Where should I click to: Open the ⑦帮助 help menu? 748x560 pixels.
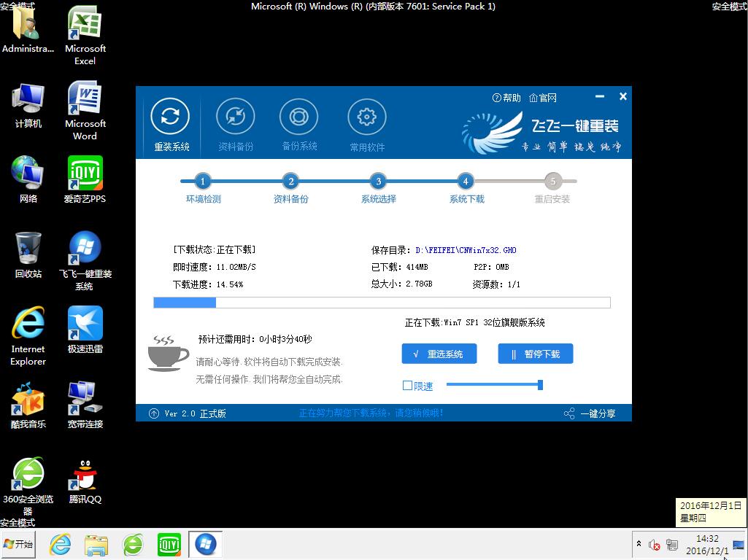(x=506, y=96)
